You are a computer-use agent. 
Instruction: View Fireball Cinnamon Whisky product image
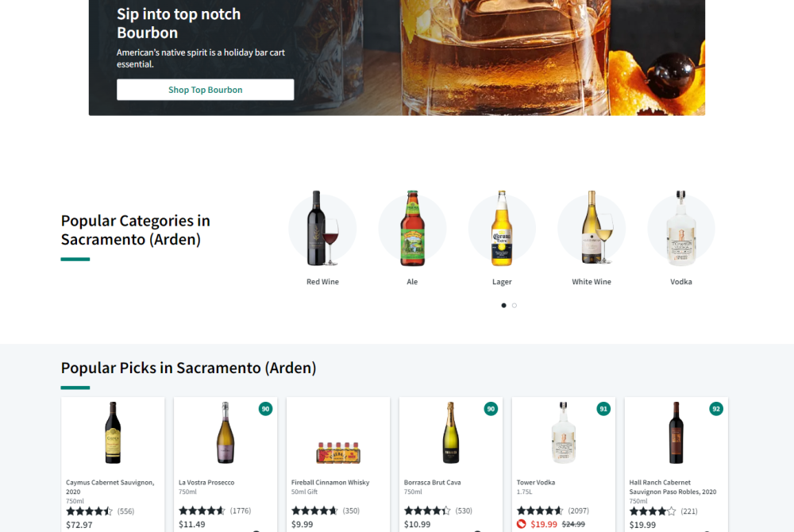point(338,451)
